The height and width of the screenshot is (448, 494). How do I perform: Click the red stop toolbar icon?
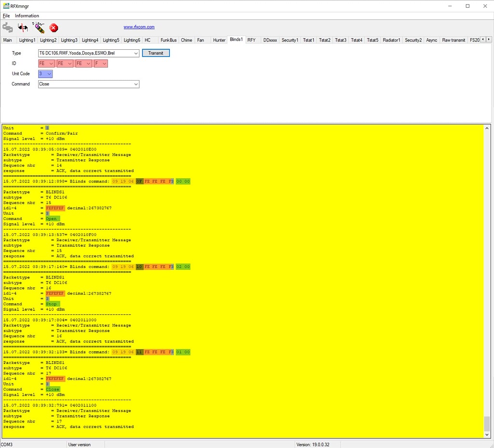(54, 28)
